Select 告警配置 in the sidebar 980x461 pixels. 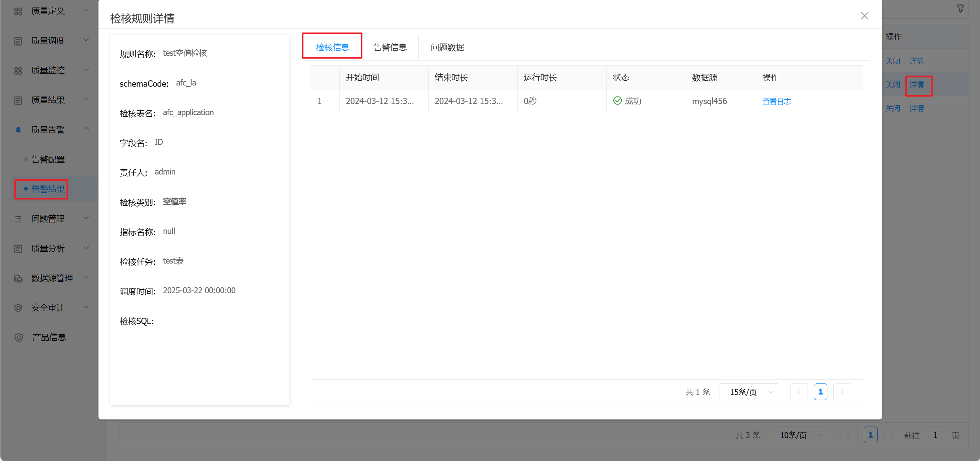(48, 159)
